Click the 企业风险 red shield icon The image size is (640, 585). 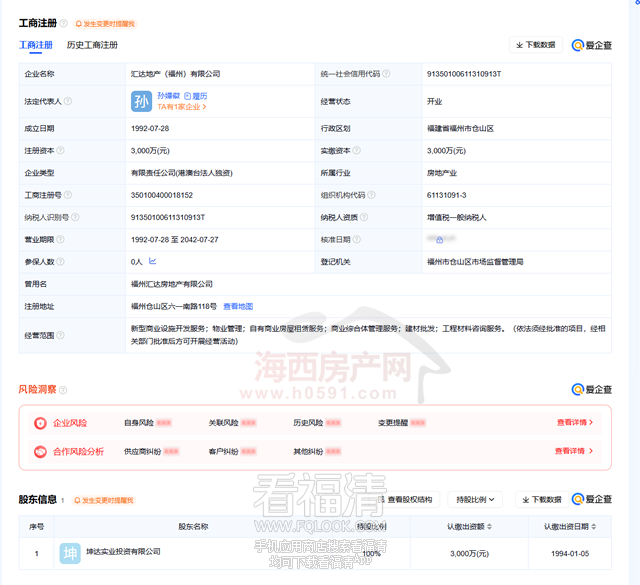coord(40,423)
